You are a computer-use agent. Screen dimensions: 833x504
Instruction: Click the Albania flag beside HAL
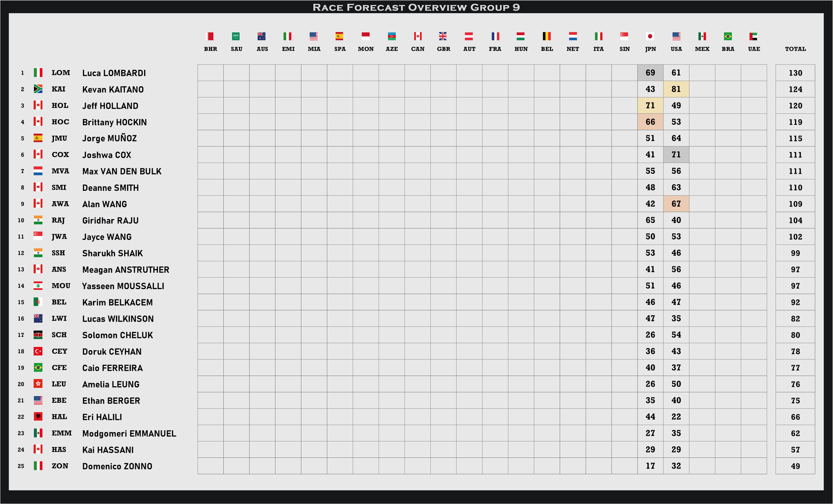pos(38,417)
